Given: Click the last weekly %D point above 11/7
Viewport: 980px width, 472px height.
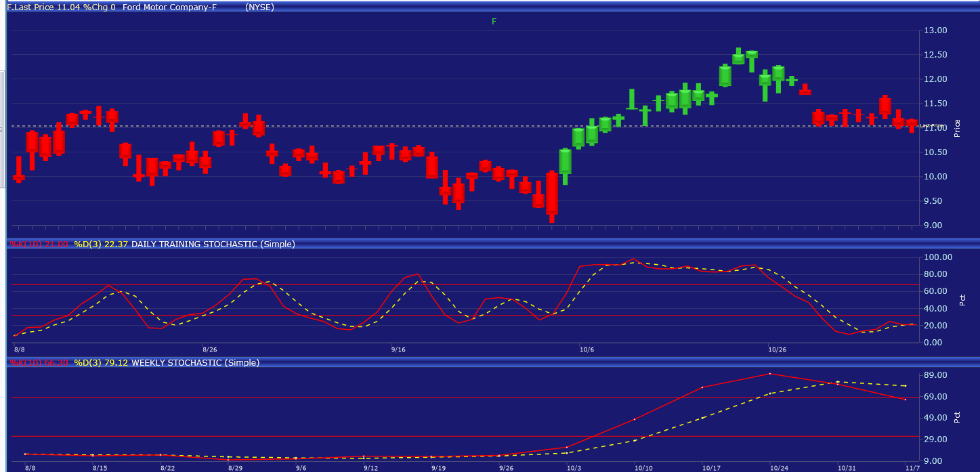Looking at the screenshot, I should [x=906, y=386].
